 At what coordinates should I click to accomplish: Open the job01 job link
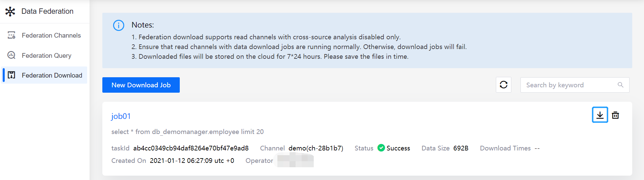point(121,116)
